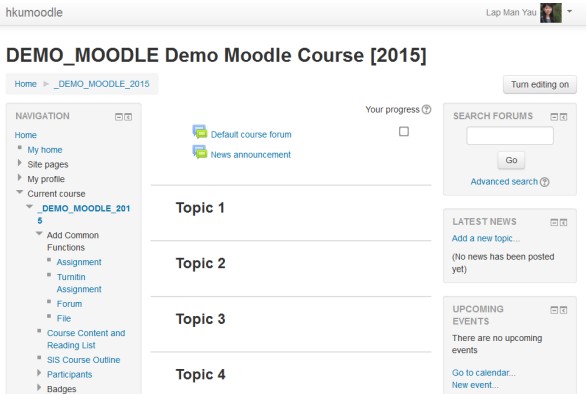This screenshot has width=588, height=394.
Task: Click the Search Forums text field
Action: [510, 136]
